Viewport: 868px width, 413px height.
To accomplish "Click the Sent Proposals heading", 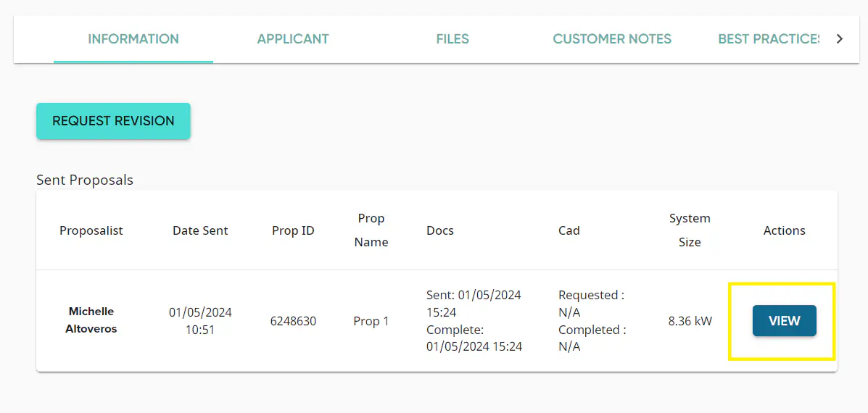I will (x=85, y=180).
